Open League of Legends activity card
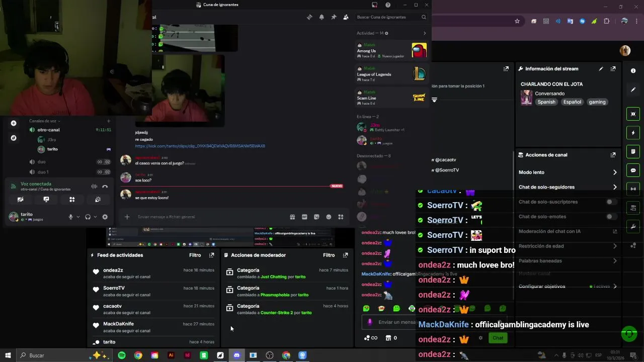Screen dimensions: 644x362 [x=392, y=74]
